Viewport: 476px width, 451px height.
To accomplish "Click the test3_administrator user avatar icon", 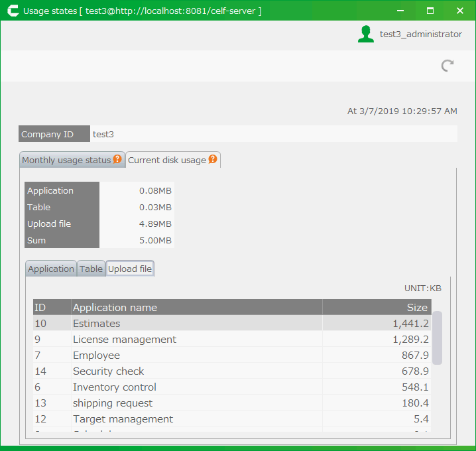I will pyautogui.click(x=365, y=34).
